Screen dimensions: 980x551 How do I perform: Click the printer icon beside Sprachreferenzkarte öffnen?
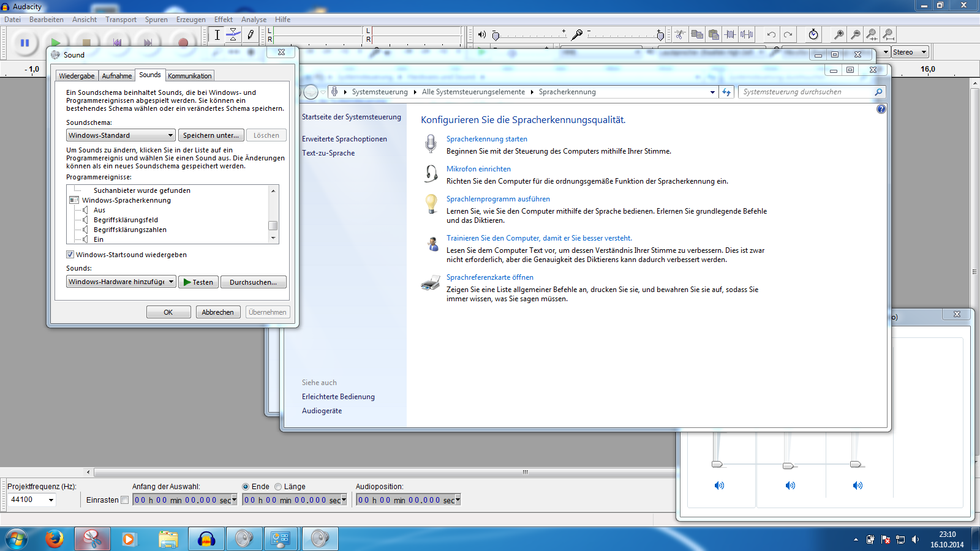[431, 282]
